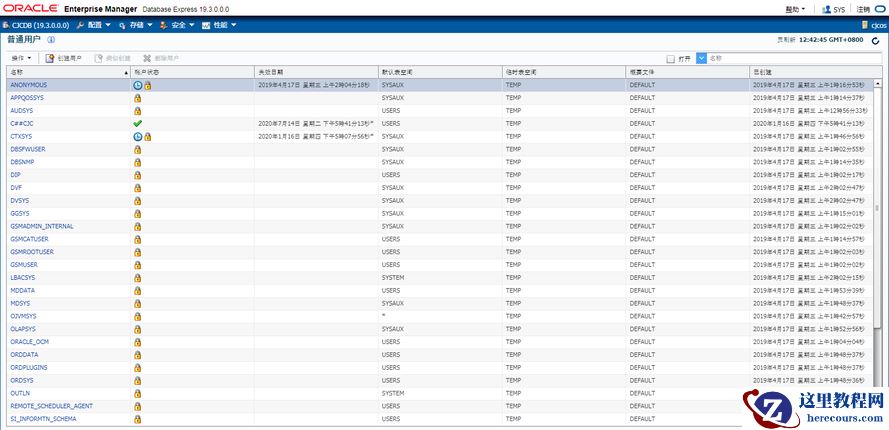Click the lock icon in the DIP row
889x430 pixels.
[x=137, y=175]
